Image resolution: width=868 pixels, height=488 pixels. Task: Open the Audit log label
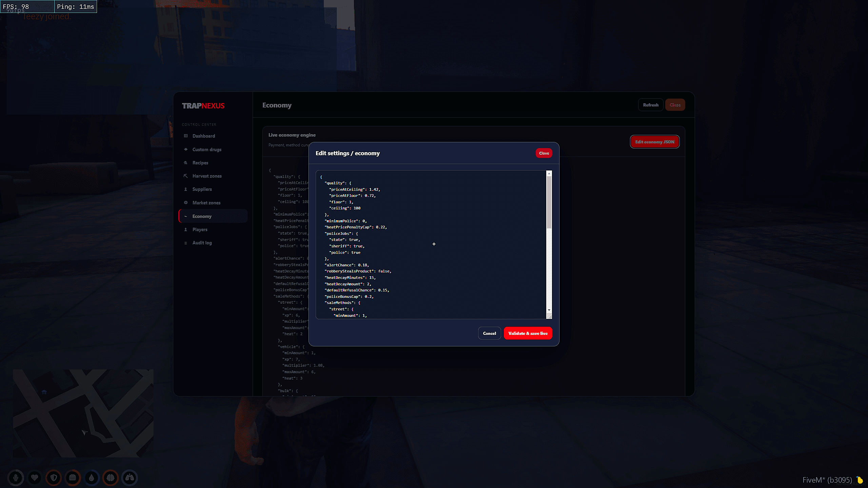(202, 243)
